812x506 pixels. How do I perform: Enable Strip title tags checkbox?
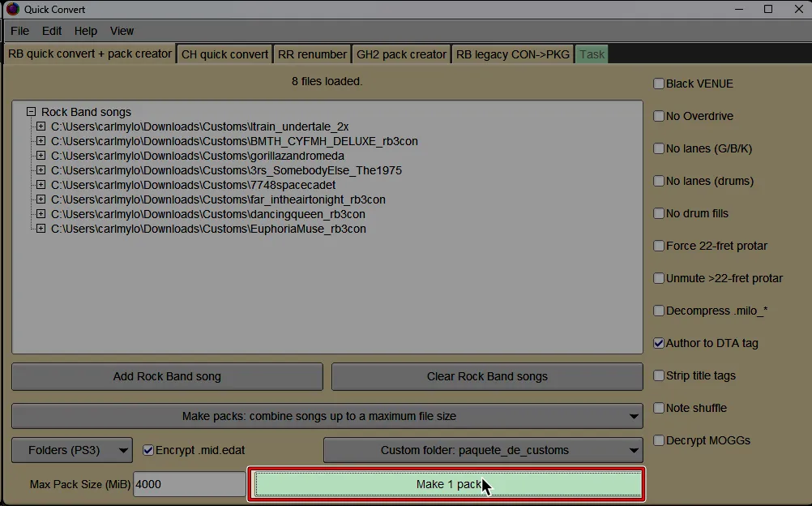pos(659,375)
